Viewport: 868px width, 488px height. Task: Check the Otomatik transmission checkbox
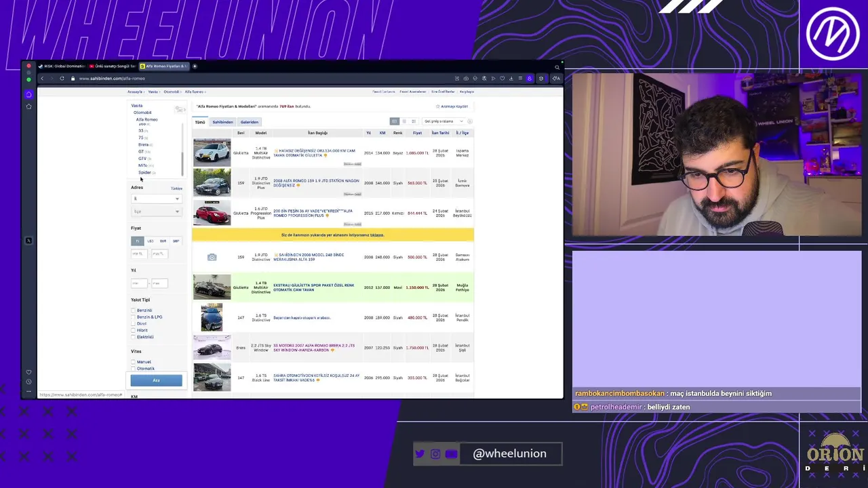pyautogui.click(x=134, y=369)
